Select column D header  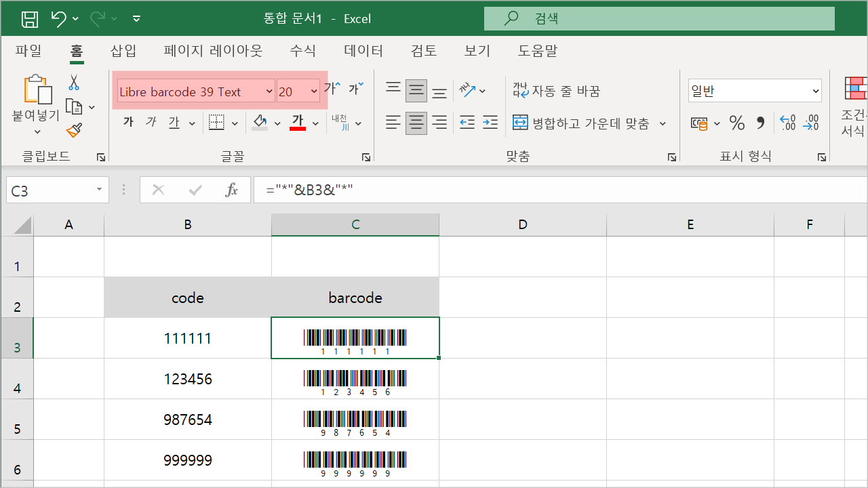[523, 225]
